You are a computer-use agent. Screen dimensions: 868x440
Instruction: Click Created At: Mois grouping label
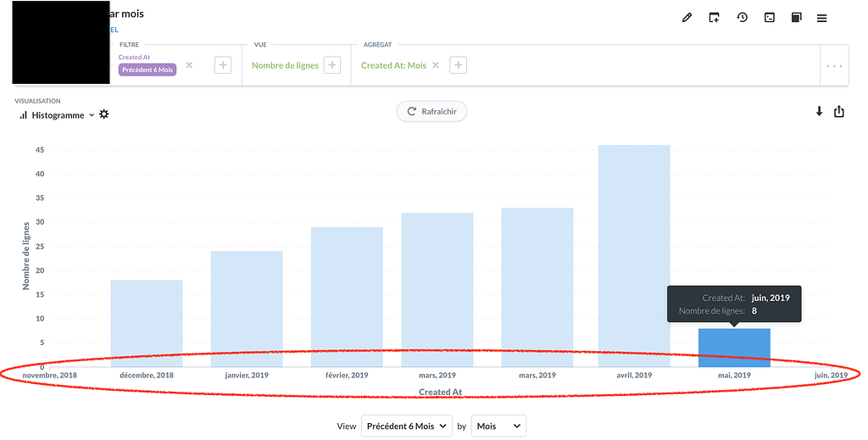point(393,65)
